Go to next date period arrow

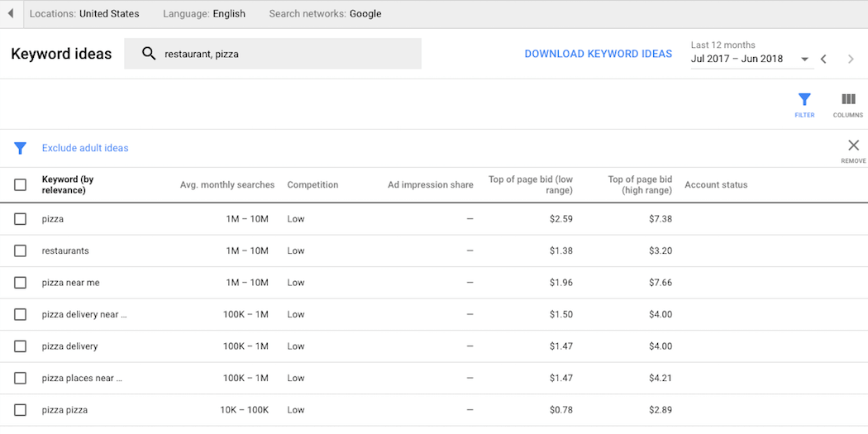[851, 60]
